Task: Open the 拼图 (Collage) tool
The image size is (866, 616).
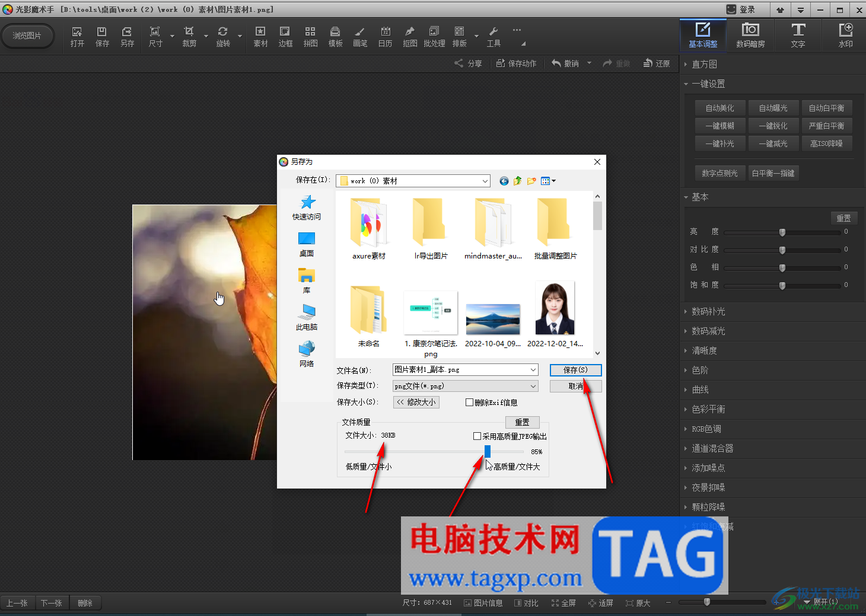Action: tap(310, 37)
